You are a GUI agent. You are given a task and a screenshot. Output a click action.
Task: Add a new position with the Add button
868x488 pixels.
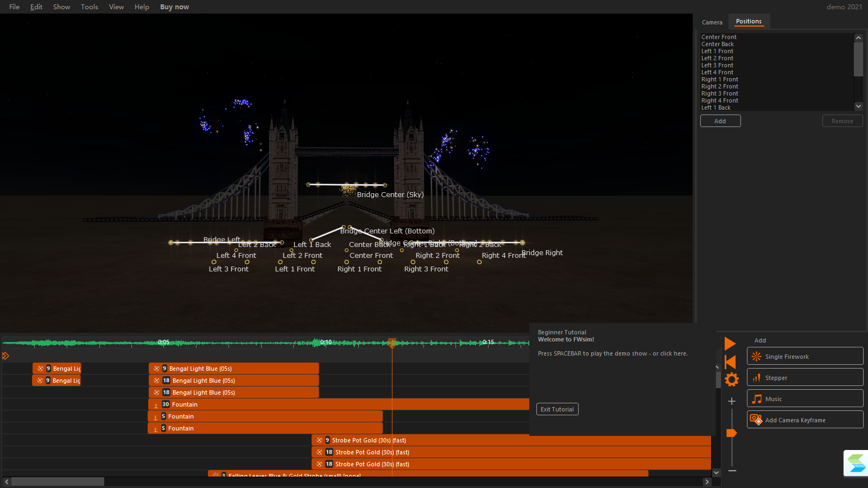coord(720,121)
